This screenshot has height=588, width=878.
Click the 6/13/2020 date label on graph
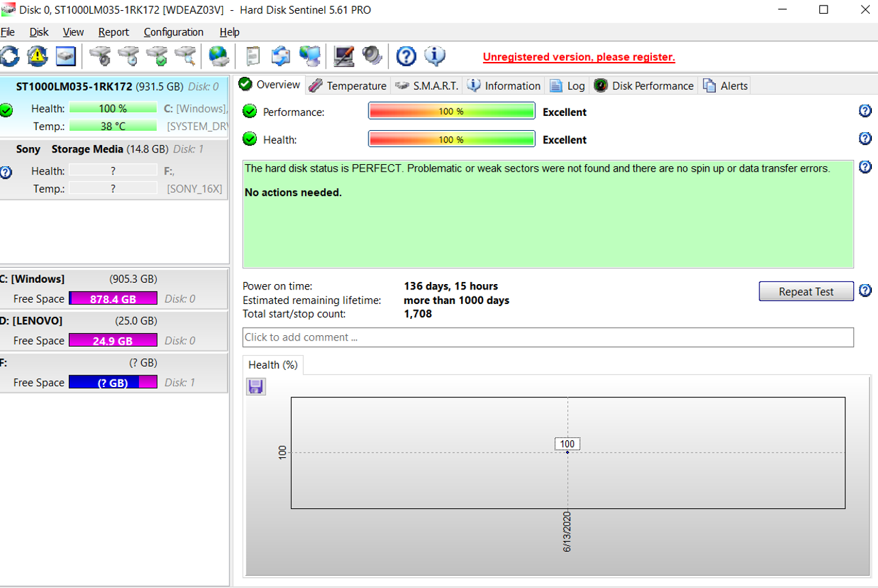pyautogui.click(x=567, y=532)
